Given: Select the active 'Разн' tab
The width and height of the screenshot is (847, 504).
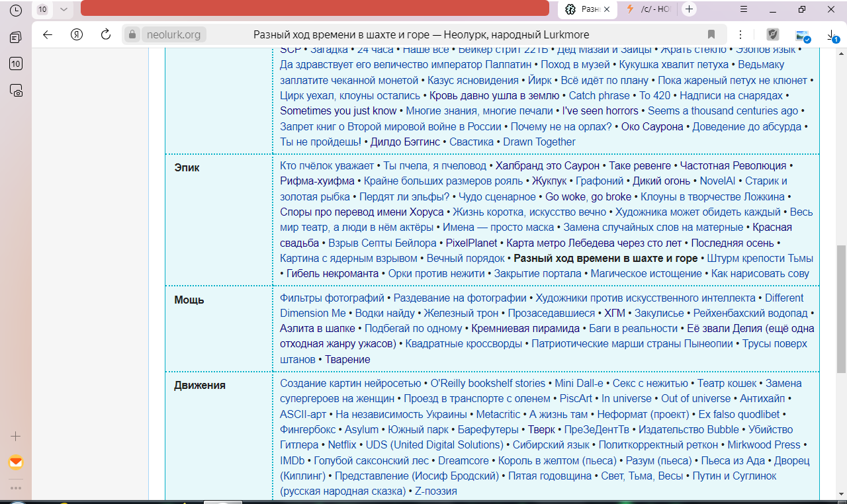Looking at the screenshot, I should tap(588, 9).
